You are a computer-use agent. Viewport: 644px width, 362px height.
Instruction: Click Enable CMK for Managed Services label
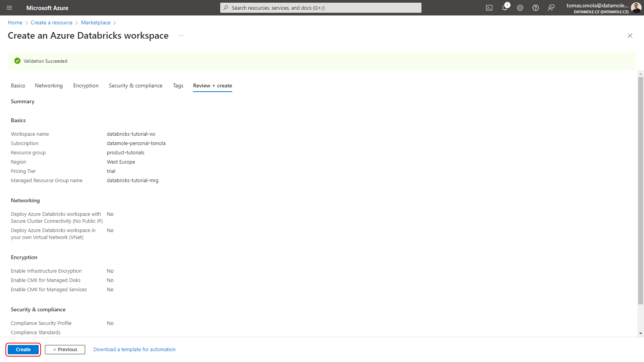49,289
